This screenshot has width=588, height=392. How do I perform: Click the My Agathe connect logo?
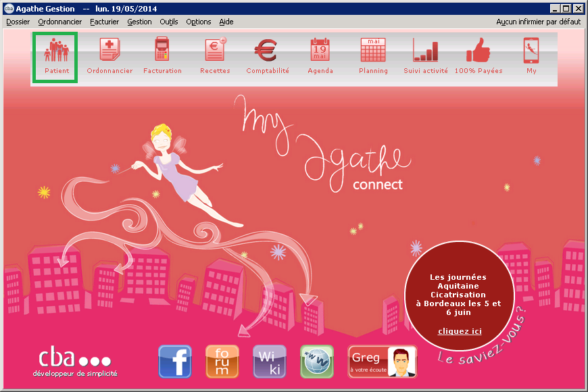[x=322, y=145]
